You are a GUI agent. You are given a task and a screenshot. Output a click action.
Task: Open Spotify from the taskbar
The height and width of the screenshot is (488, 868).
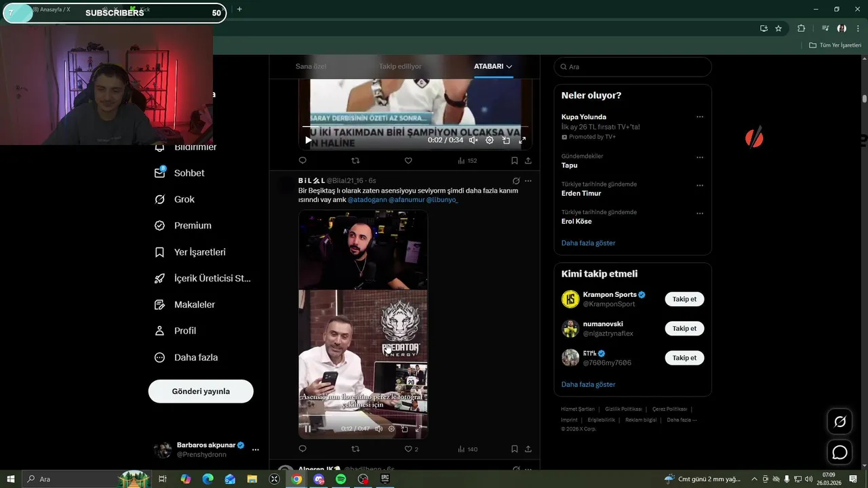[341, 479]
